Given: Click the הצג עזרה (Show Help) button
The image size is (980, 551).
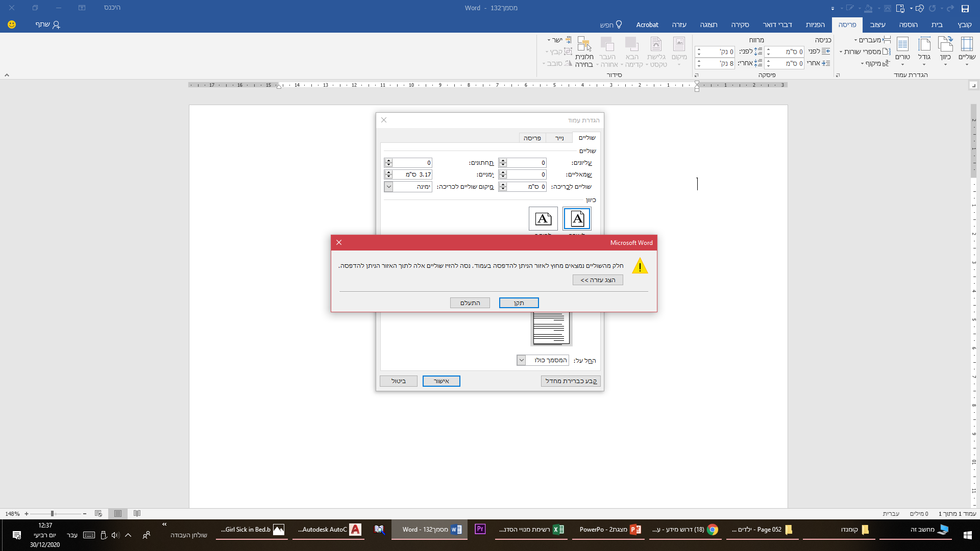Looking at the screenshot, I should 598,280.
